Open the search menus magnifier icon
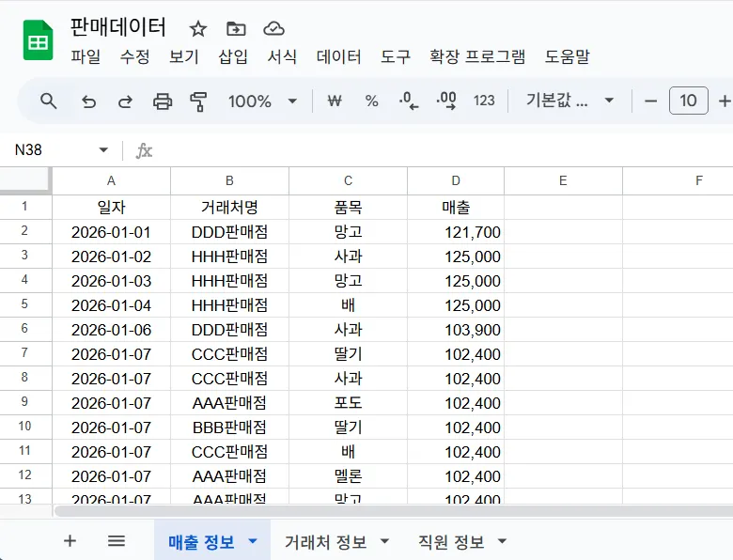Screen dimensions: 733x560 click(x=49, y=101)
